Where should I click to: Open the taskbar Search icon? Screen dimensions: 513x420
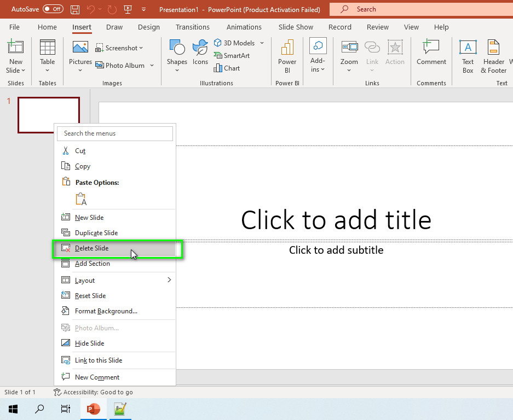[39, 409]
